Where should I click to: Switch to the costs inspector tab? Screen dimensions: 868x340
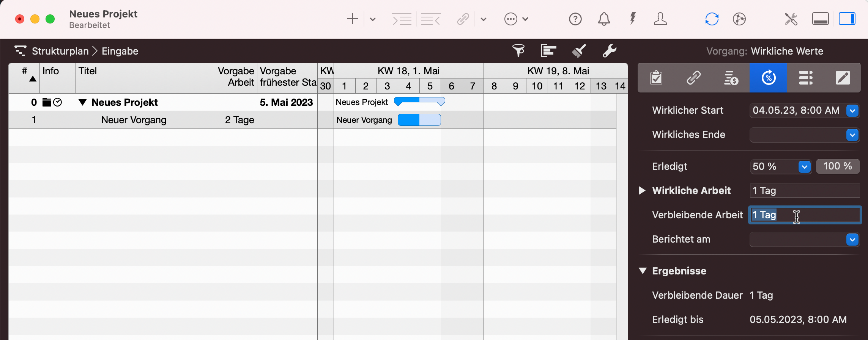point(731,78)
